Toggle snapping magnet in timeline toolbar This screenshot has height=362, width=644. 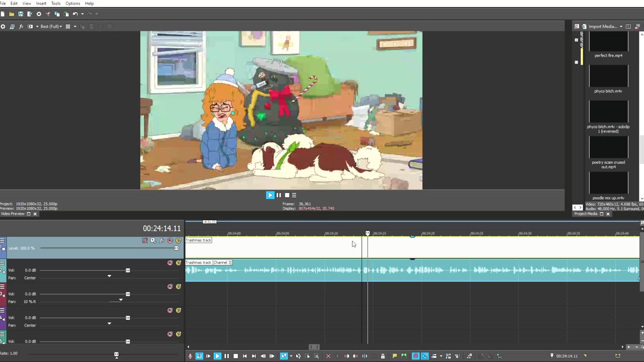click(416, 356)
